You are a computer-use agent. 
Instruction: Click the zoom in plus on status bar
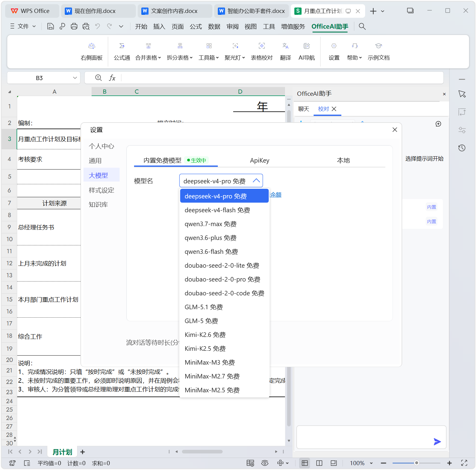click(x=449, y=463)
